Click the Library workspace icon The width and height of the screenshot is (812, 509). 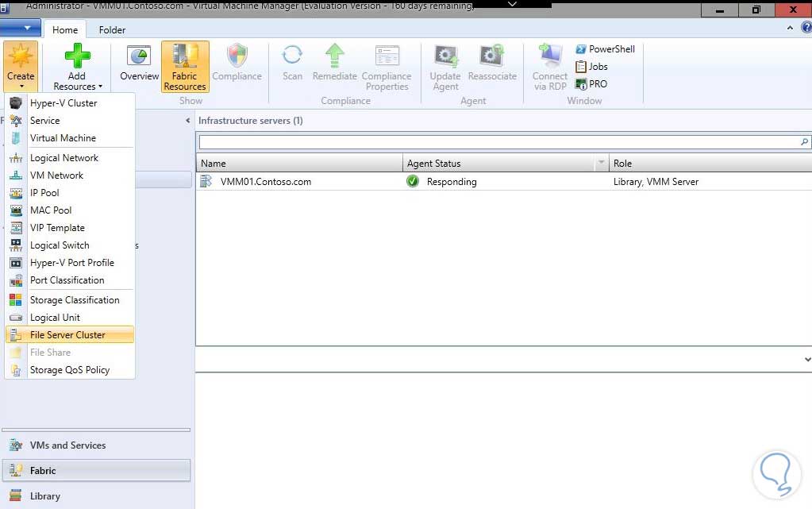(16, 496)
